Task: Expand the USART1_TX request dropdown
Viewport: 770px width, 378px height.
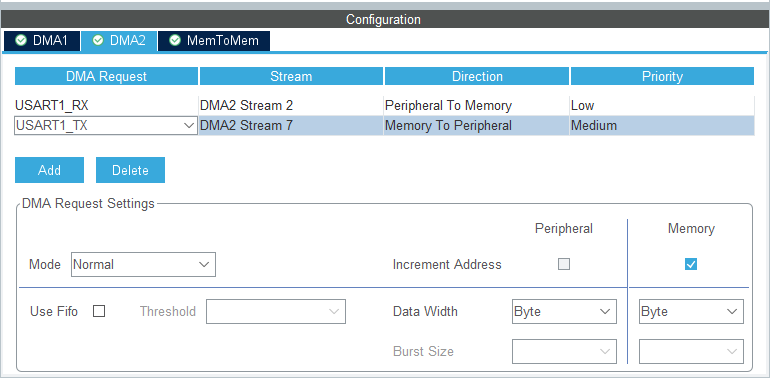Action: click(x=106, y=126)
